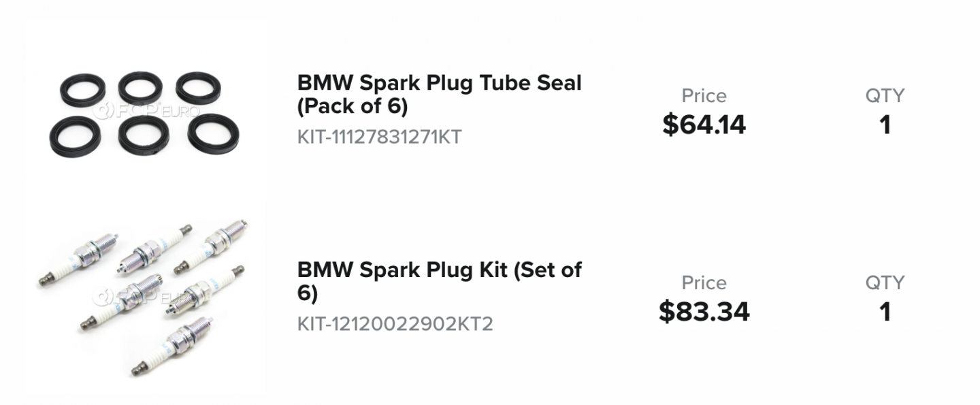Click the bottom-right seal ring in the image
Viewport: 980px width, 405px height.
pyautogui.click(x=213, y=133)
